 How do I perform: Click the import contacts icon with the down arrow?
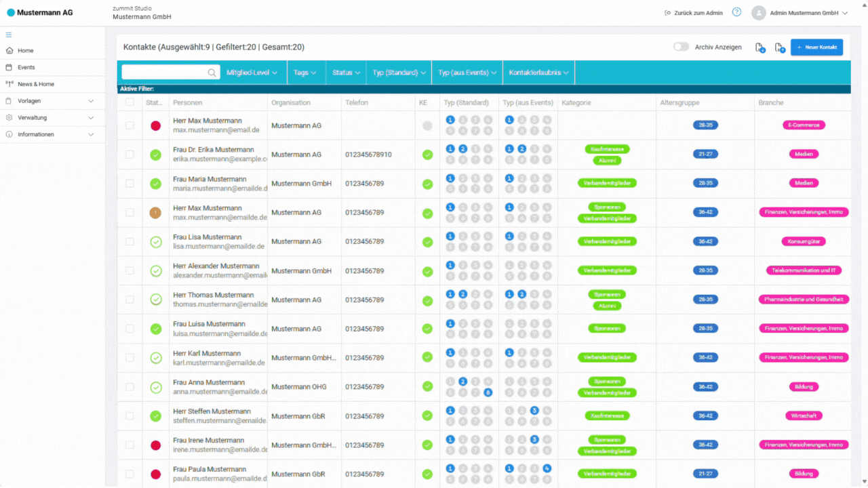point(760,47)
